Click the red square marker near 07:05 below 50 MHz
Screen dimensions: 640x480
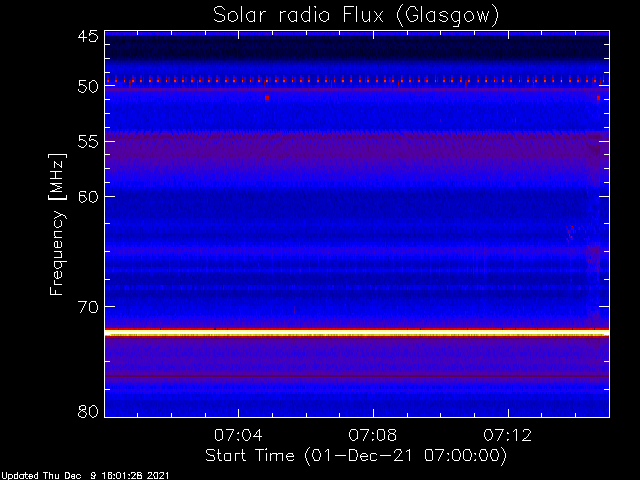tap(267, 98)
